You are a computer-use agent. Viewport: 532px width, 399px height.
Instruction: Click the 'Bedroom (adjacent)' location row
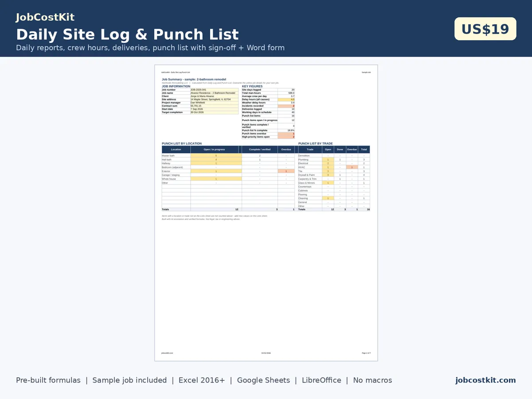click(228, 167)
